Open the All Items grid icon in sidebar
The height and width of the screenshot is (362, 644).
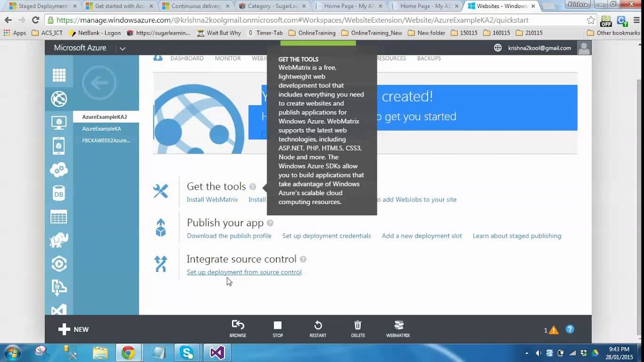59,75
